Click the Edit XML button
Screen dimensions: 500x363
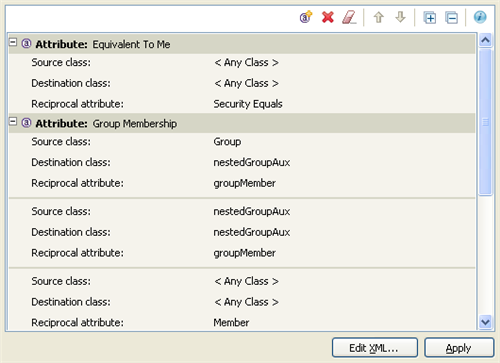point(375,348)
